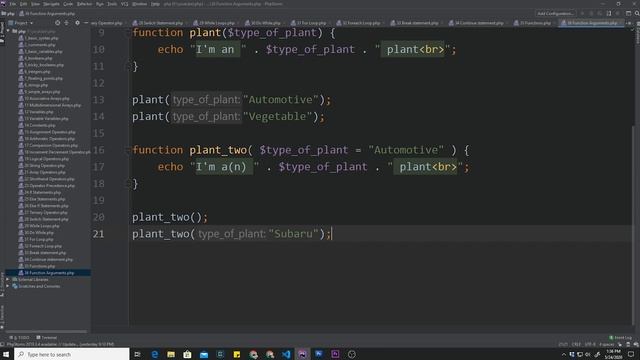Click the Windows Start button
640x360 pixels.
pos(6,354)
